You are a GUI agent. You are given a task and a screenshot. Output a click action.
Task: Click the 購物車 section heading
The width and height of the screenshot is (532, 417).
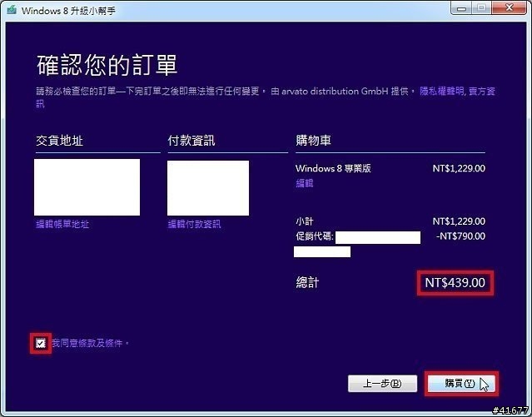pyautogui.click(x=313, y=140)
